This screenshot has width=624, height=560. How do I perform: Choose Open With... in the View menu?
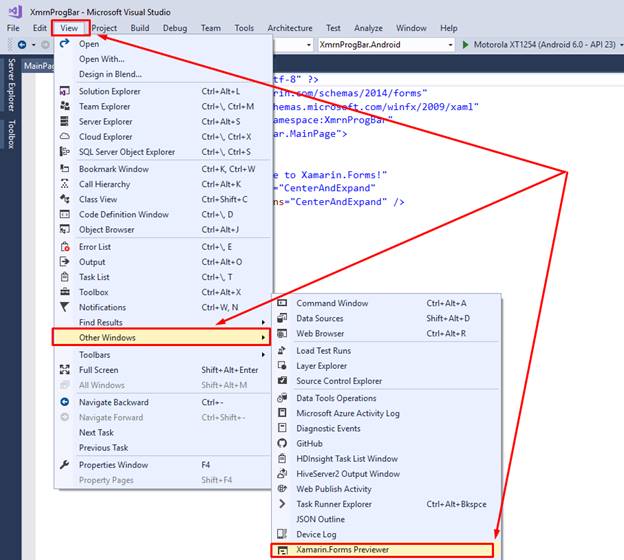[101, 59]
